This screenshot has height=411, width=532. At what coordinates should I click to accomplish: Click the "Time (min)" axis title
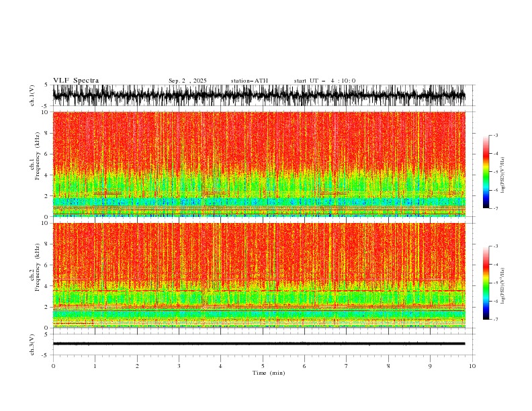pos(269,373)
